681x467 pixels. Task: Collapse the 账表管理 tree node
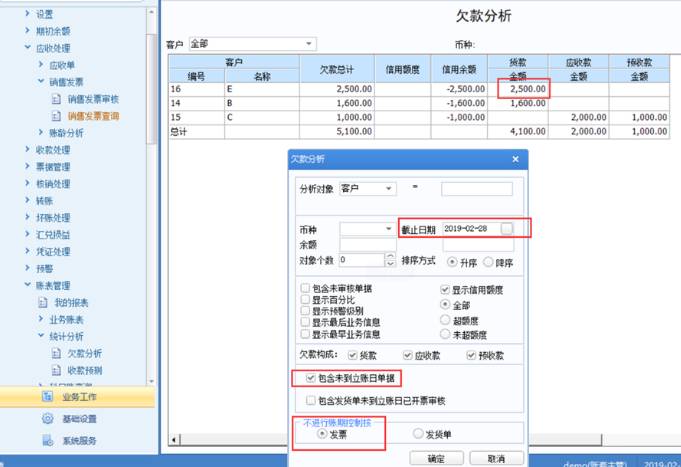point(27,285)
